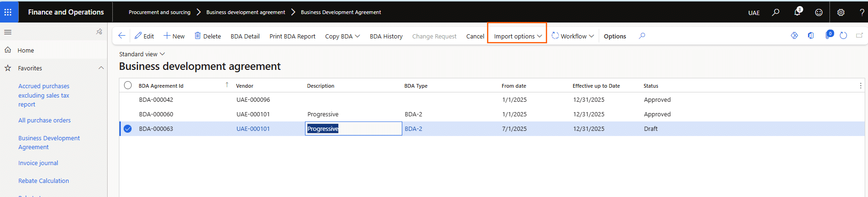Expand the Import options dropdown
This screenshot has height=197, width=868.
(517, 36)
